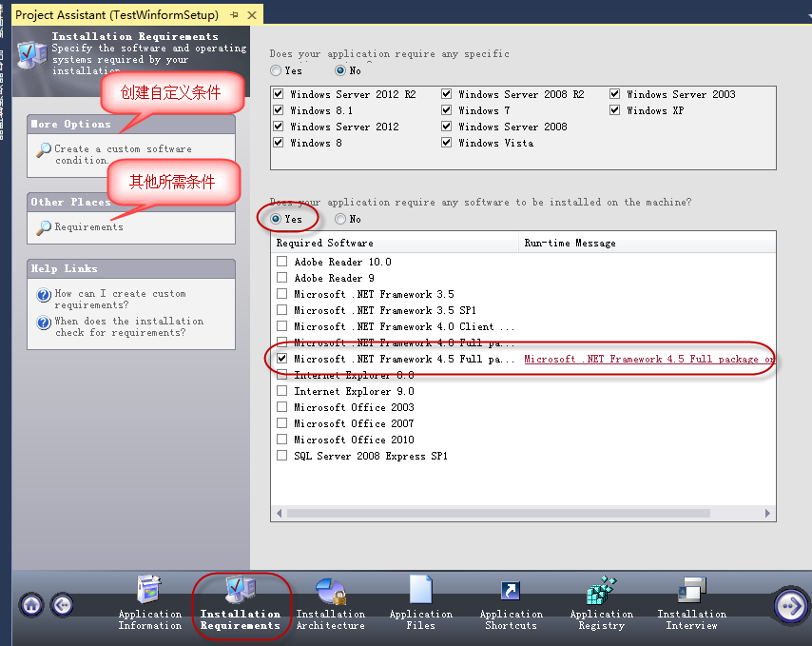Screen dimensions: 812x646
Task: Click horizontal scrollbar right arrow
Action: click(x=767, y=514)
